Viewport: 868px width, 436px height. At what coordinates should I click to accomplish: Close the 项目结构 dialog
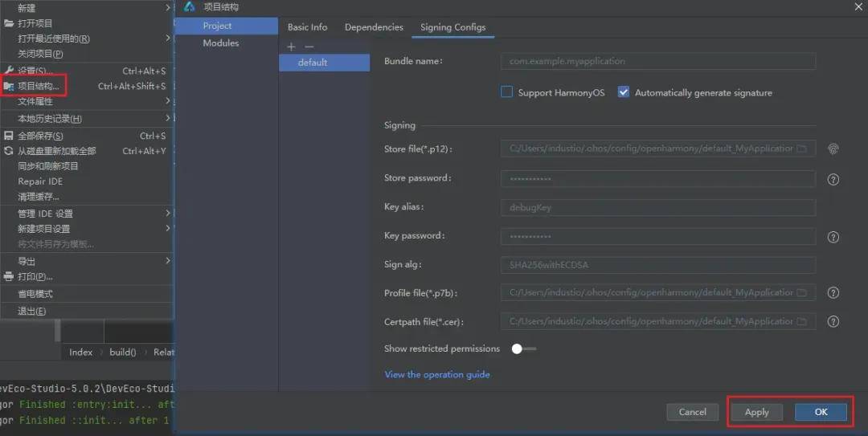tap(858, 6)
